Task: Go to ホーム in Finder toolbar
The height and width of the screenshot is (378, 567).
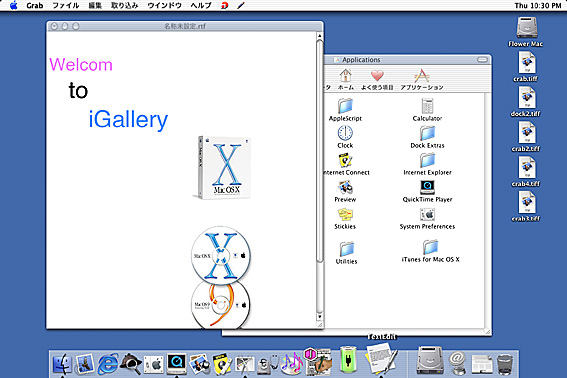Action: pyautogui.click(x=346, y=80)
